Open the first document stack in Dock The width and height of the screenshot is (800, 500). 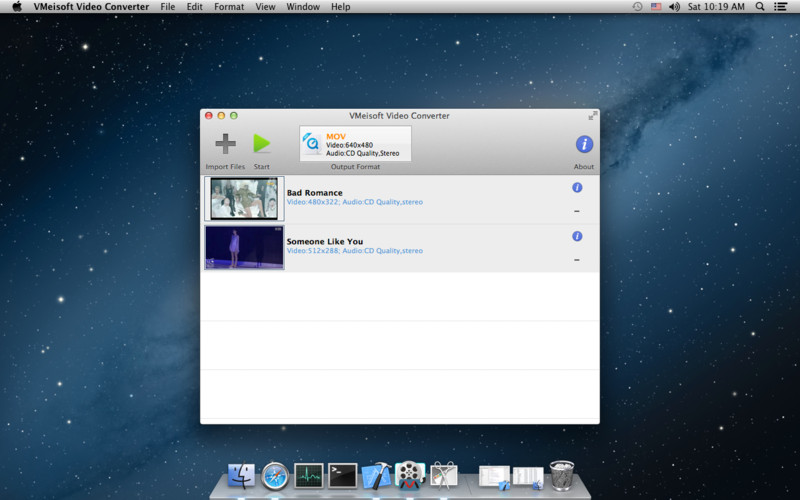coord(494,477)
